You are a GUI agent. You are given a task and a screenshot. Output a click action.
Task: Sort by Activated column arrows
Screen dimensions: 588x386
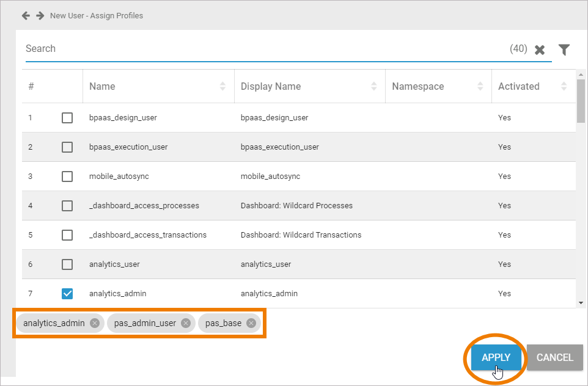click(564, 87)
